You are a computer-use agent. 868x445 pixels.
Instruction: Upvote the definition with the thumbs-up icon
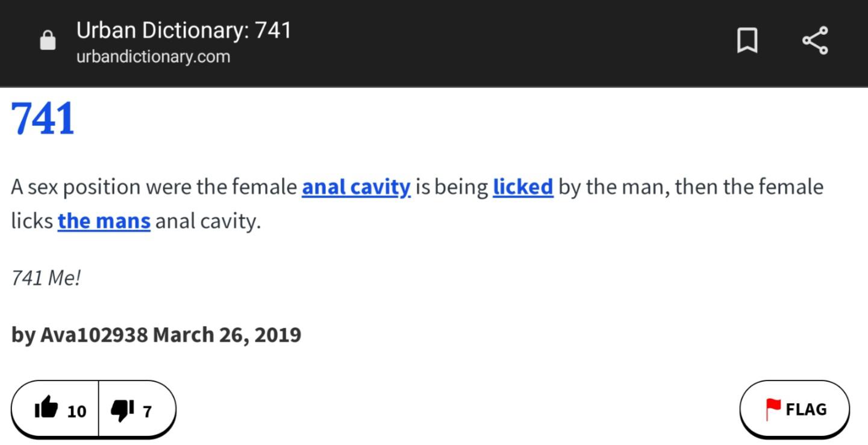46,409
